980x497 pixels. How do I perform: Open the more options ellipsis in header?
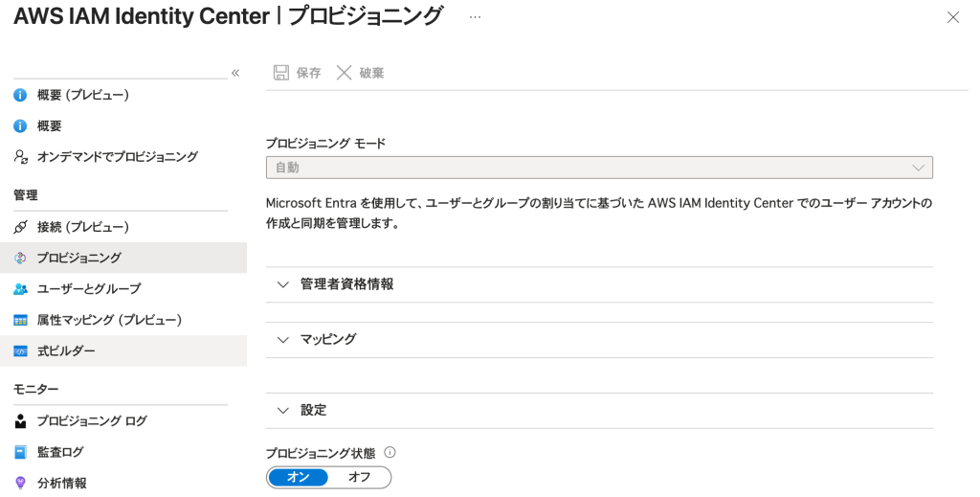coord(475,17)
